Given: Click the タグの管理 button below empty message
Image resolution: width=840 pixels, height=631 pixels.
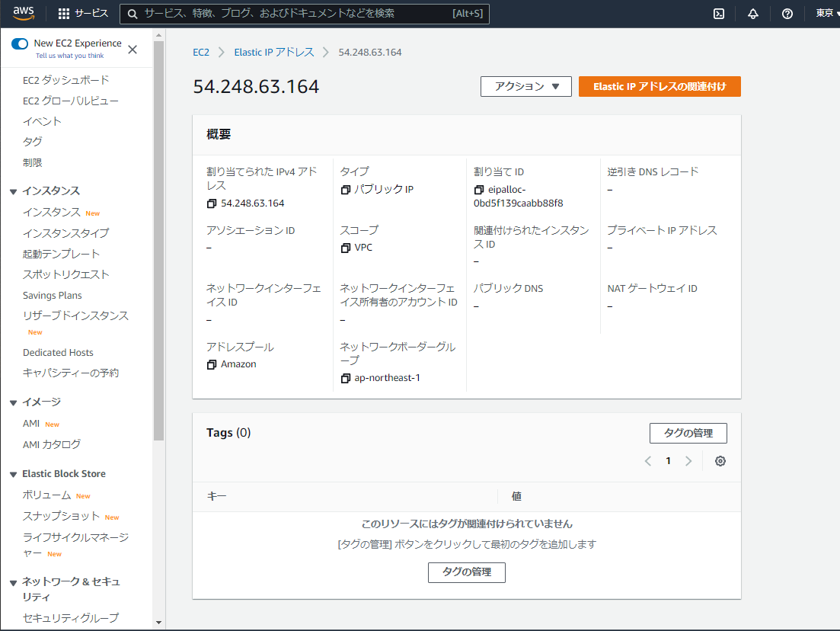Looking at the screenshot, I should point(467,572).
